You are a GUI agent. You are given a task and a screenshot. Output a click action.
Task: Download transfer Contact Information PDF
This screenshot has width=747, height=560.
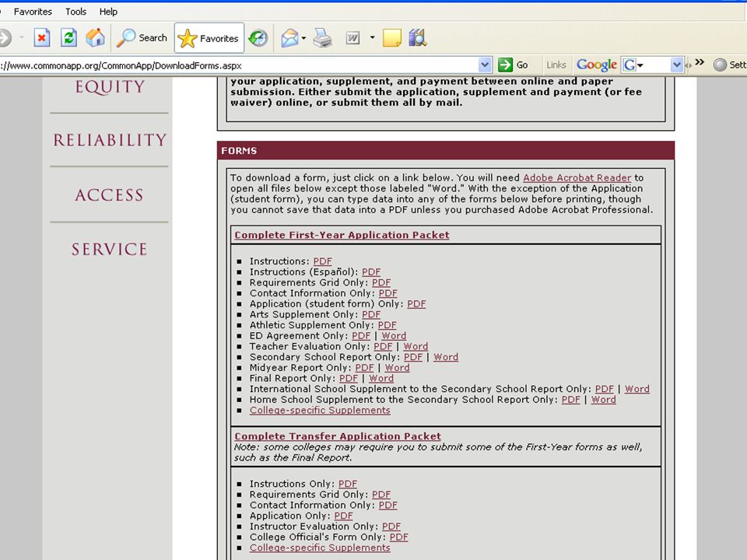pyautogui.click(x=388, y=505)
